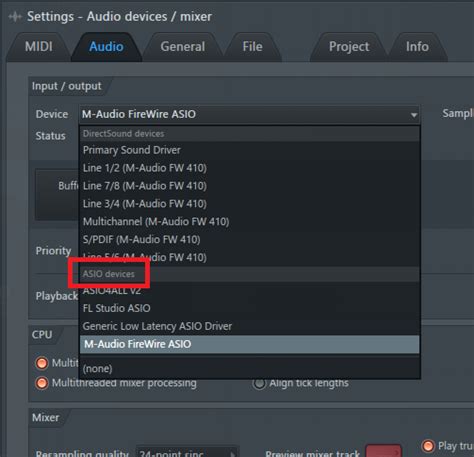Open the Info tab
This screenshot has width=474, height=457.
click(x=417, y=47)
